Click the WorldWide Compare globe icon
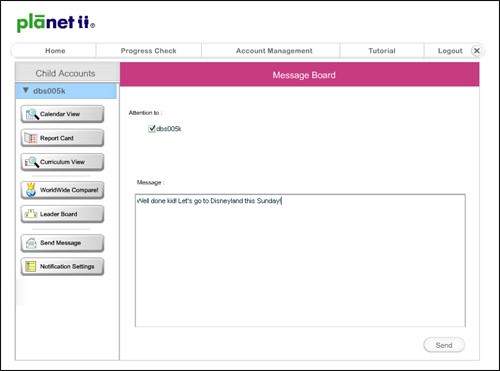The image size is (500, 371). click(31, 190)
